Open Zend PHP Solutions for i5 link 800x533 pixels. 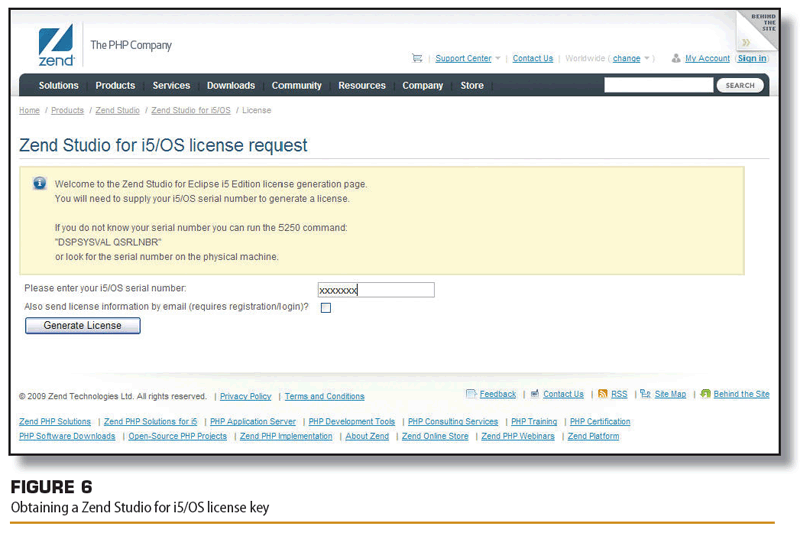(x=151, y=421)
